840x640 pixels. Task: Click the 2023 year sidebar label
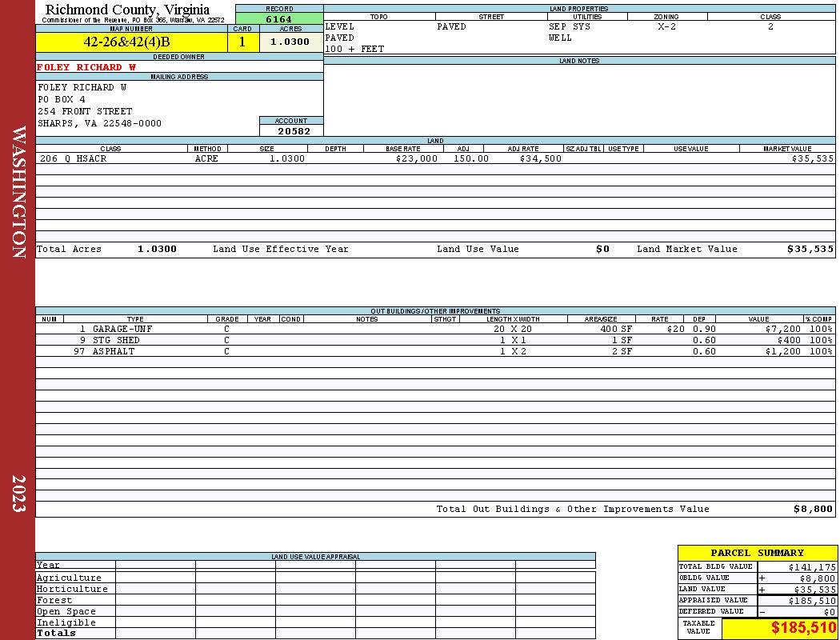pyautogui.click(x=18, y=494)
